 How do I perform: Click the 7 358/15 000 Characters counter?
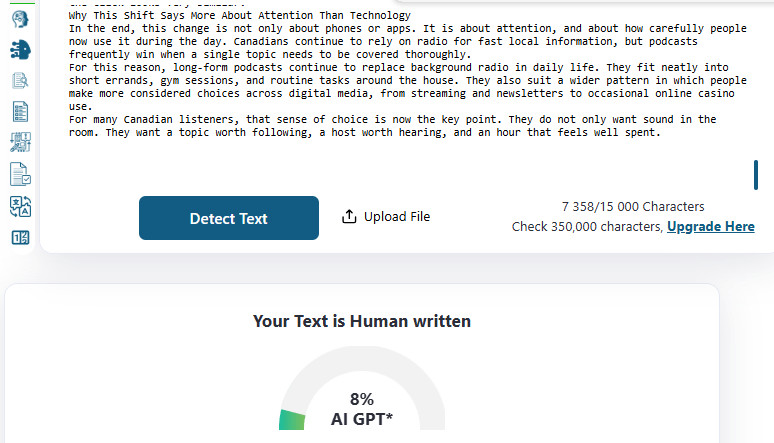[x=632, y=207]
